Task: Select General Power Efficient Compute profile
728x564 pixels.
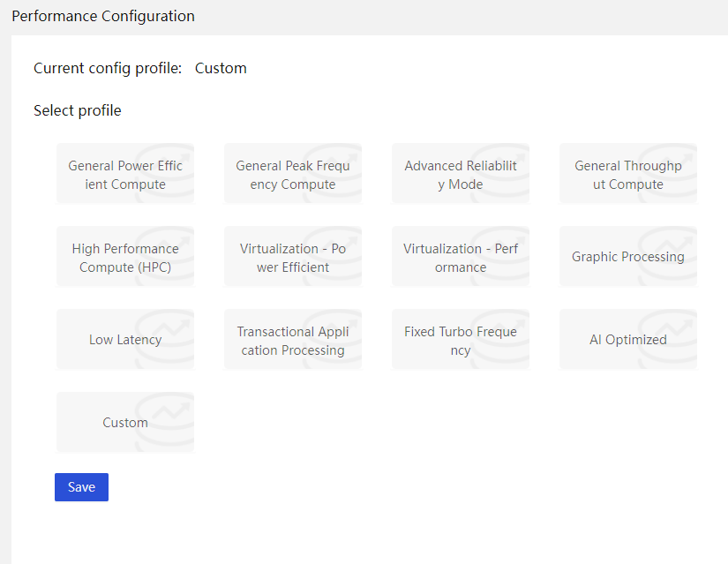Action: point(125,173)
